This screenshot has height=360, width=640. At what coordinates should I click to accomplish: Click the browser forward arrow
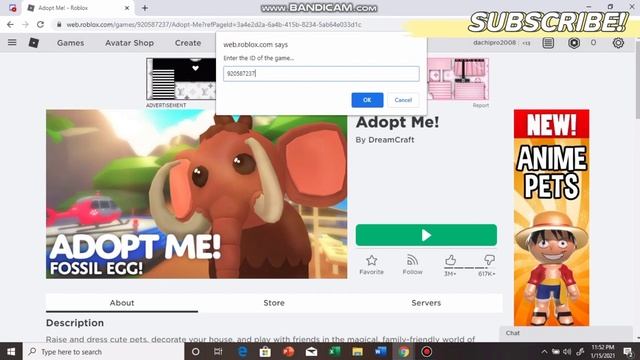25,24
